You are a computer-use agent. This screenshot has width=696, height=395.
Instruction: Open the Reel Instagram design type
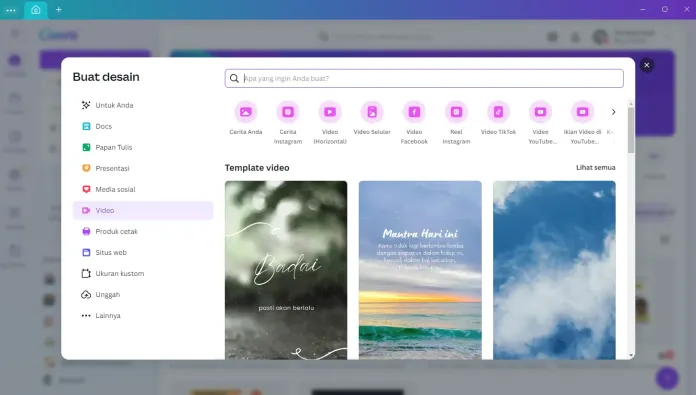point(456,112)
